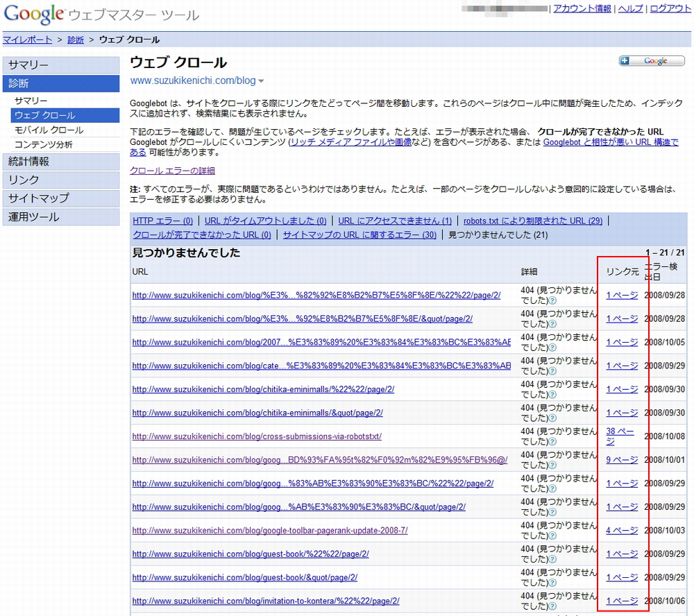The image size is (694, 616).
Task: Click the 4 ページ link source
Action: 622,530
